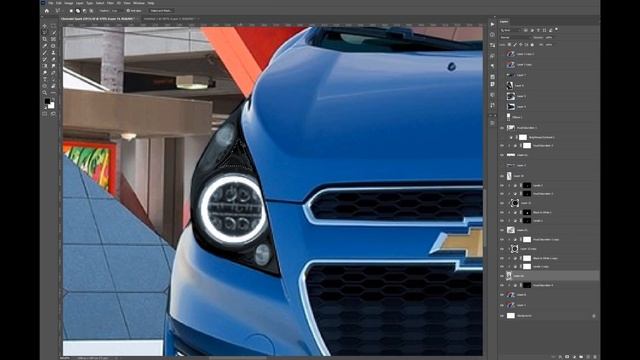
Task: Click foreground color black swatch
Action: [x=47, y=100]
